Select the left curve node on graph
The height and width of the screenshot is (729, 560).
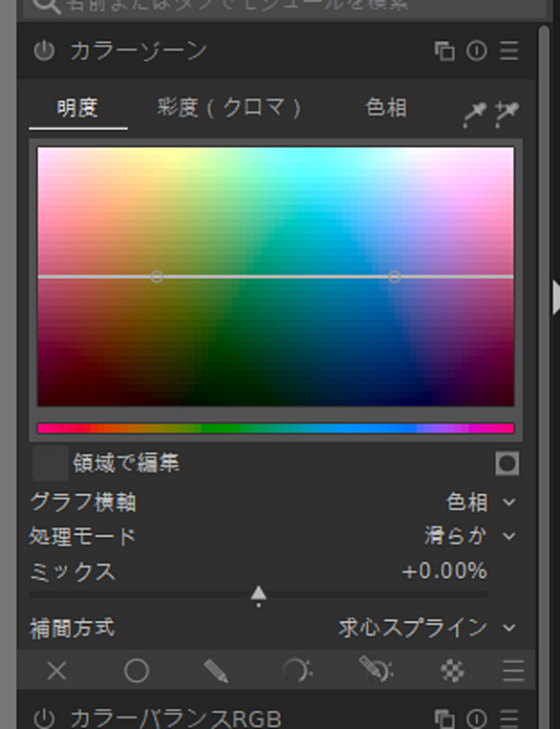pyautogui.click(x=157, y=277)
